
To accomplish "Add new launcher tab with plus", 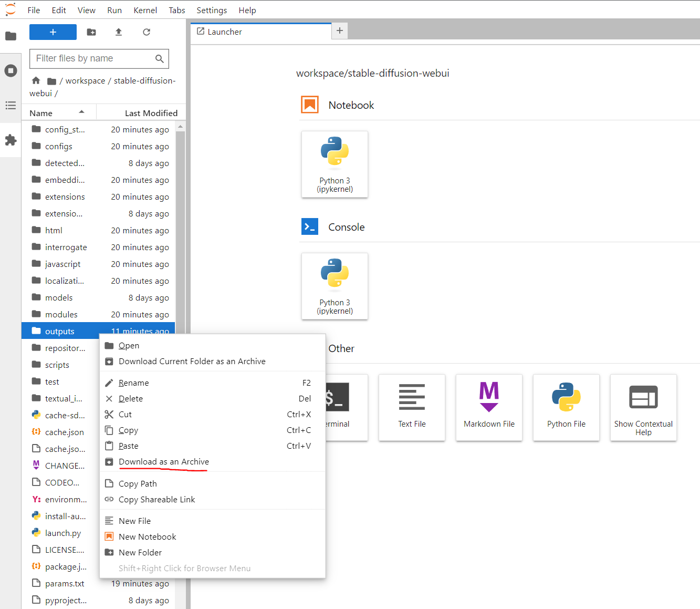I will pyautogui.click(x=340, y=31).
